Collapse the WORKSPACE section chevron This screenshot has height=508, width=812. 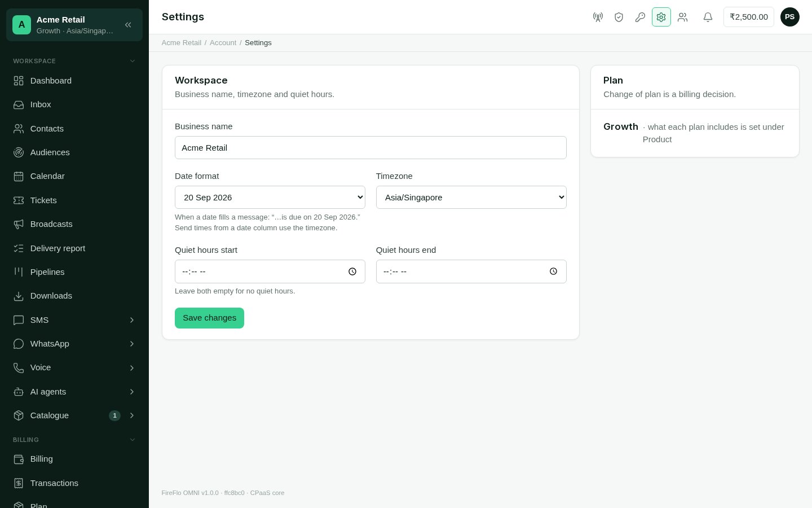point(133,61)
